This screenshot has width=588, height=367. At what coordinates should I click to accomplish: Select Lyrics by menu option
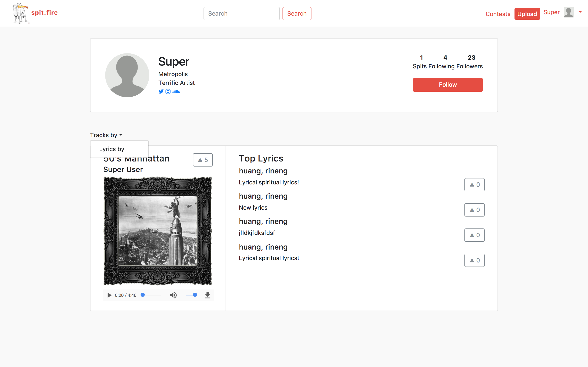tap(112, 149)
